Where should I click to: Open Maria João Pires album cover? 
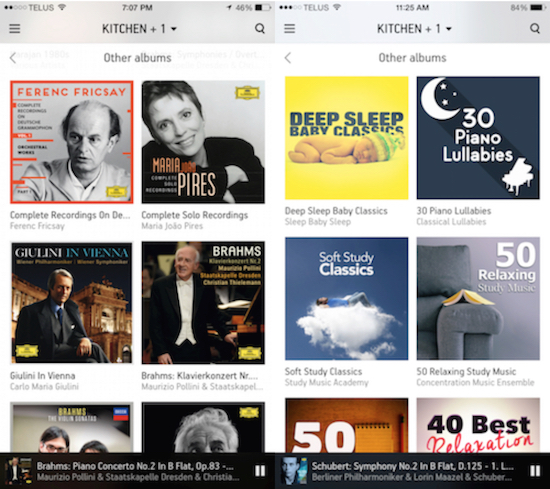tap(203, 142)
